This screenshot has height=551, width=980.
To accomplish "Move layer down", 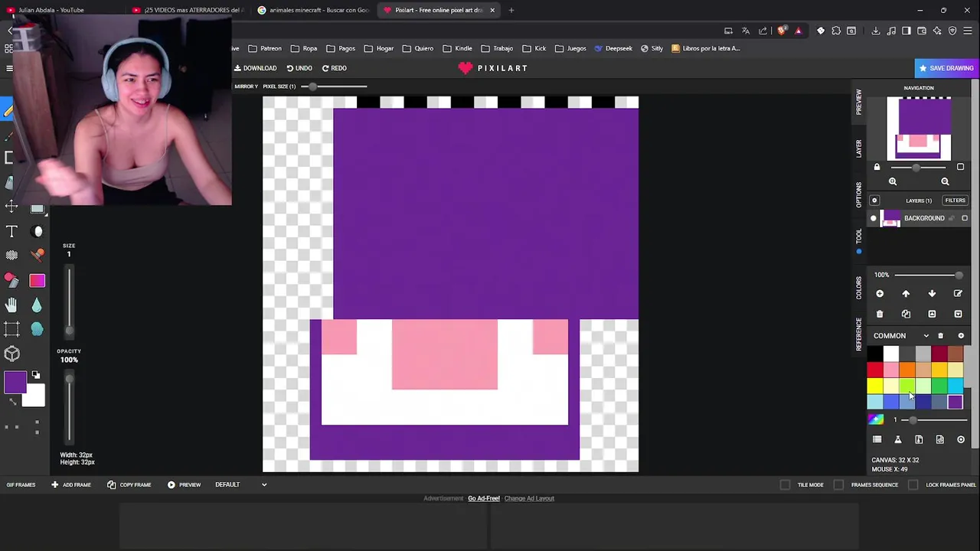I will [x=932, y=294].
